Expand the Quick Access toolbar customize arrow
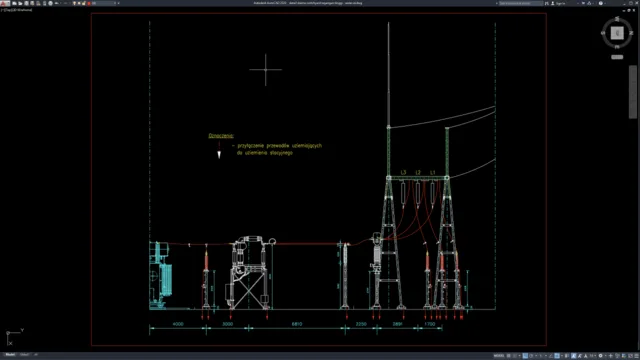Image resolution: width=640 pixels, height=360 pixels. [118, 3]
